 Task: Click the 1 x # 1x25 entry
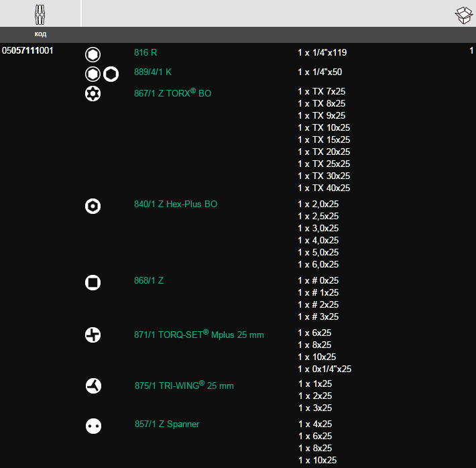(x=318, y=293)
